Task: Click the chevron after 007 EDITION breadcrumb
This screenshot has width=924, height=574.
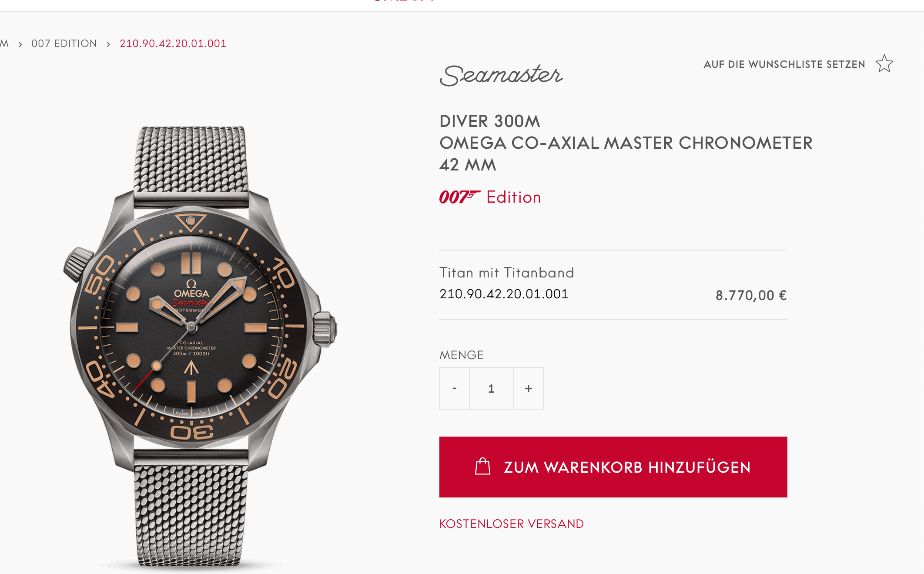Action: (x=108, y=44)
